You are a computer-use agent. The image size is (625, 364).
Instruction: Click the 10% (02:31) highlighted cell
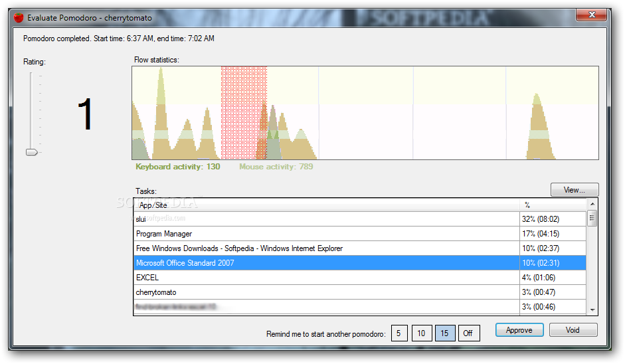click(x=553, y=263)
